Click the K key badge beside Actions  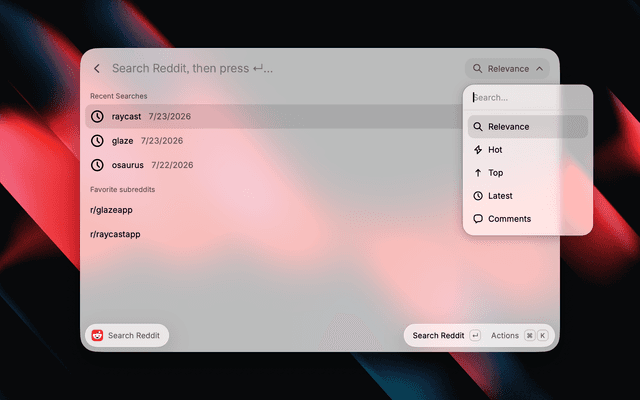coord(542,336)
